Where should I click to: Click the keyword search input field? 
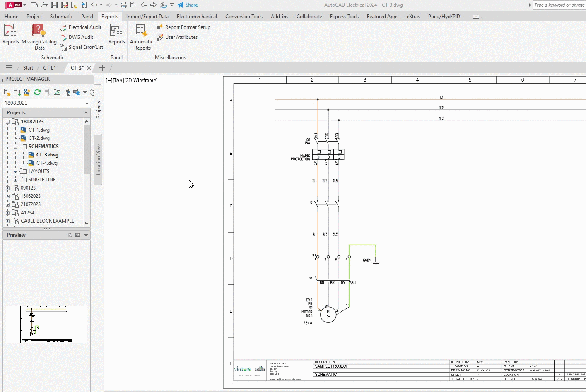point(559,5)
